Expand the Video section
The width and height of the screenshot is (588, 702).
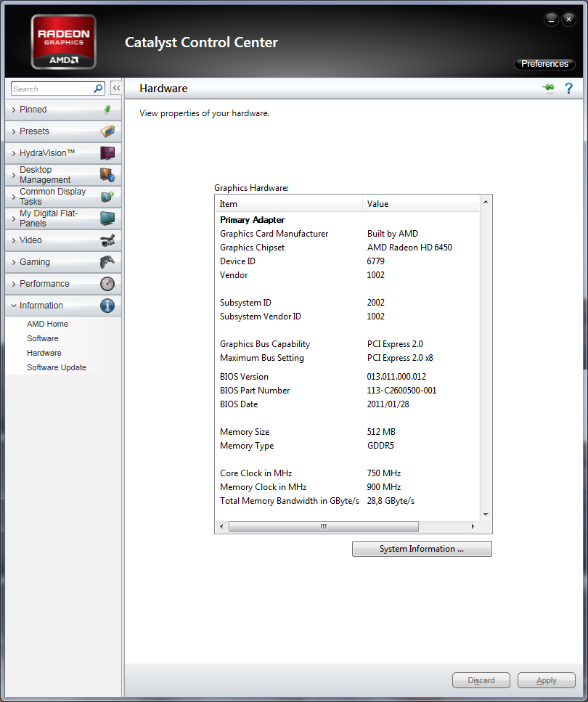[x=62, y=240]
